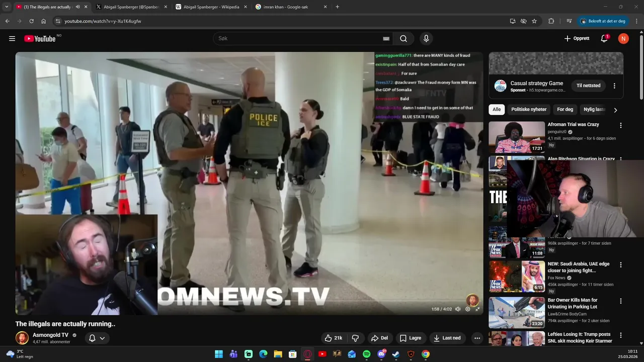Open more options for Afroman Trial video
The width and height of the screenshot is (644, 362).
tap(620, 125)
